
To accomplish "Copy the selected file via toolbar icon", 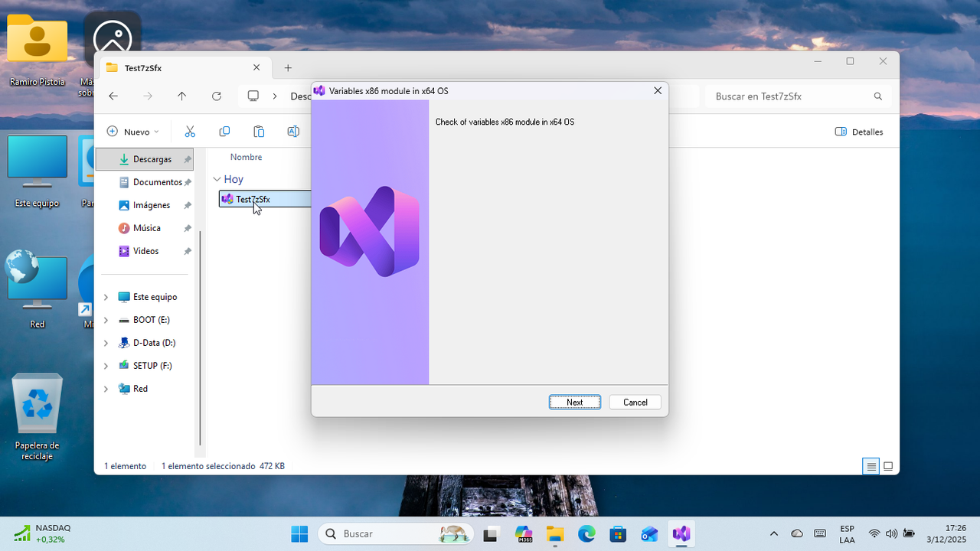I will [224, 132].
